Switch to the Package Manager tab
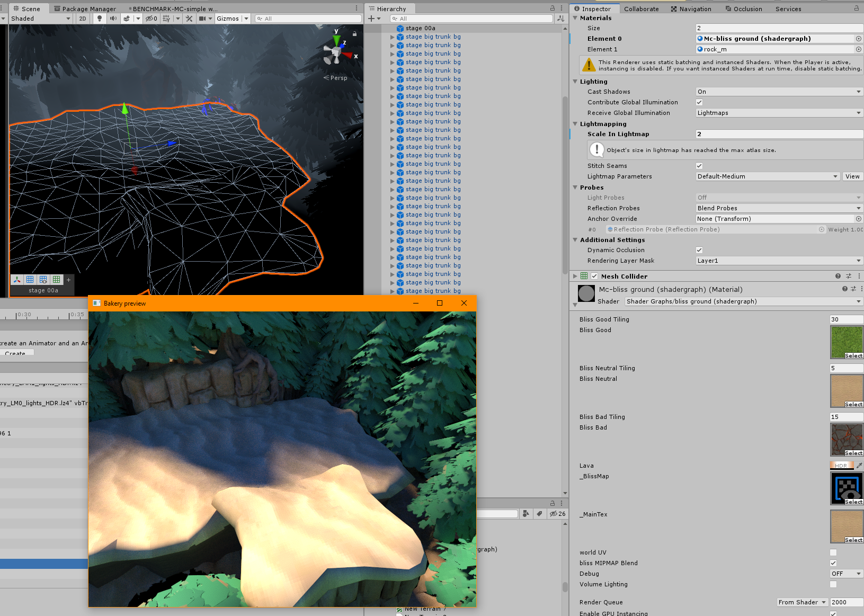Viewport: 864px width, 616px height. pyautogui.click(x=86, y=8)
